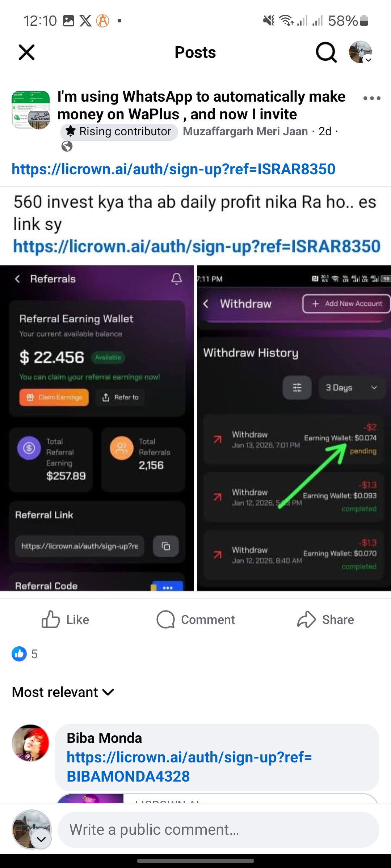Like the post with thumbs-up icon
This screenshot has width=391, height=868.
tap(65, 620)
